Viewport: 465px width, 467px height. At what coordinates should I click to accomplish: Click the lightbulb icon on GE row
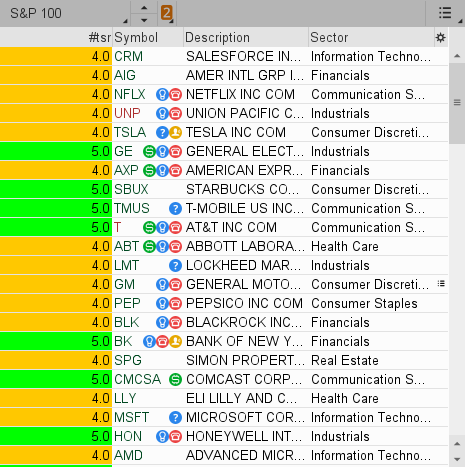pos(162,152)
